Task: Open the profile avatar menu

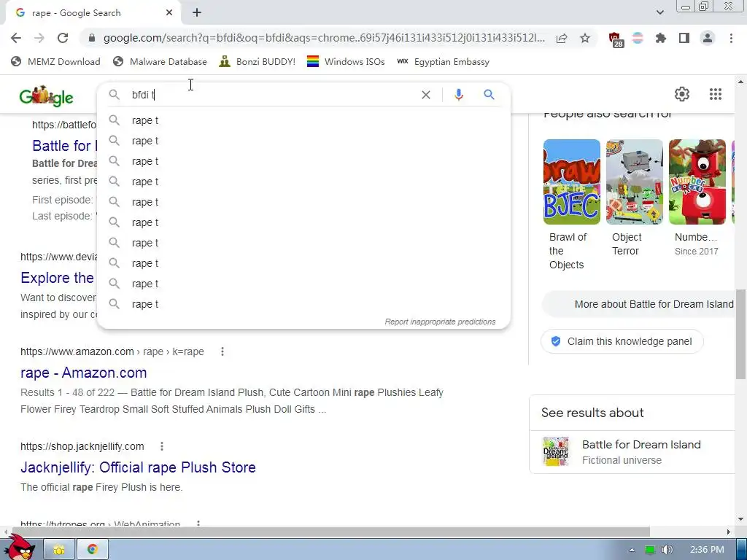Action: [x=708, y=38]
